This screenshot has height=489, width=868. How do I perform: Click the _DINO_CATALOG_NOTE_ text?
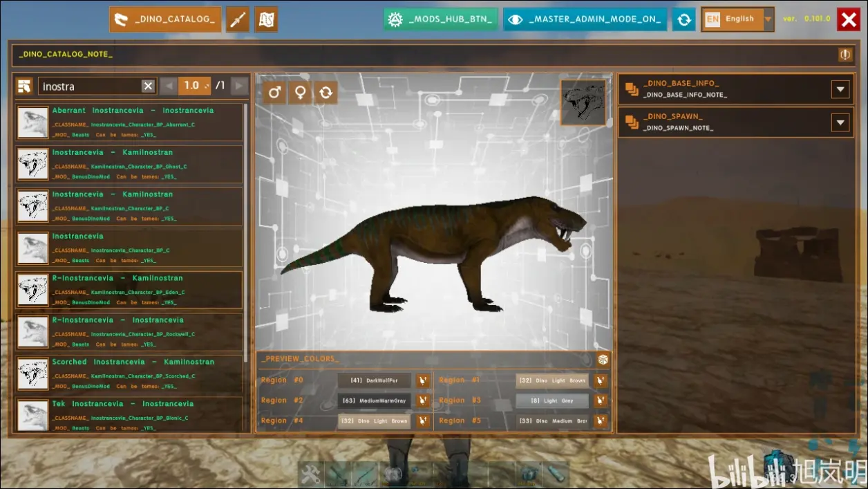[x=66, y=54]
